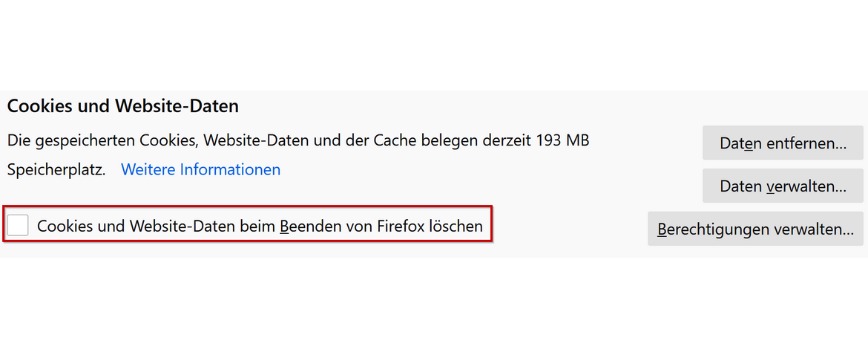Click the word 'Speicherplatz.' in the description
868x349 pixels.
point(56,169)
